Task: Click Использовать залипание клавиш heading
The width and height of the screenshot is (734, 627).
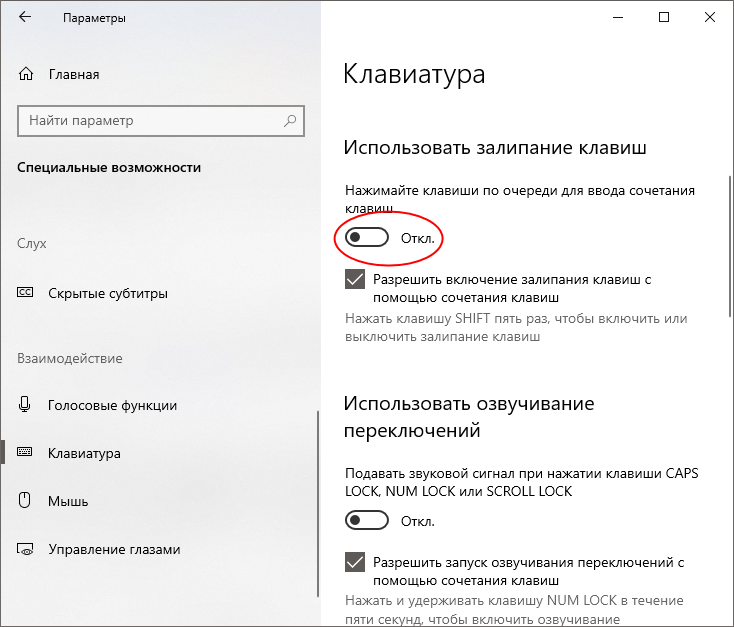Action: [x=495, y=148]
